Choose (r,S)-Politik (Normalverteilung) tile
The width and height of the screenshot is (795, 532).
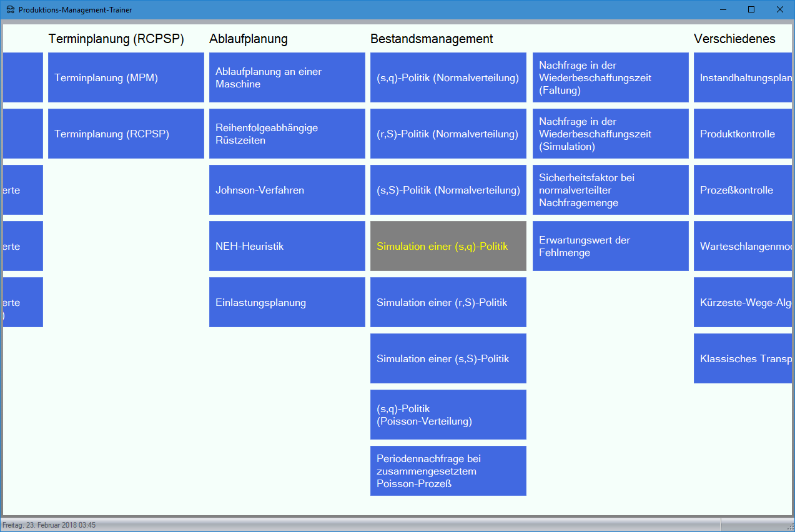pos(448,134)
